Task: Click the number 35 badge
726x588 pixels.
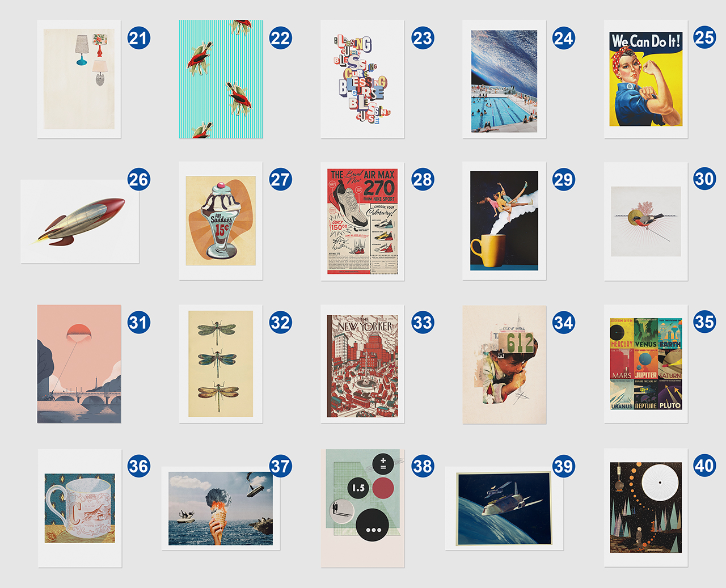Action: [704, 322]
